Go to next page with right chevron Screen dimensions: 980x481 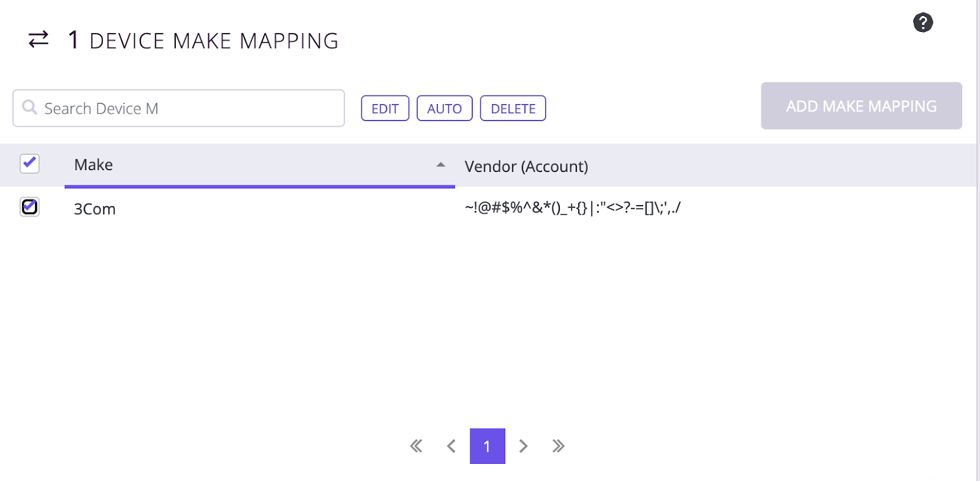click(x=523, y=446)
